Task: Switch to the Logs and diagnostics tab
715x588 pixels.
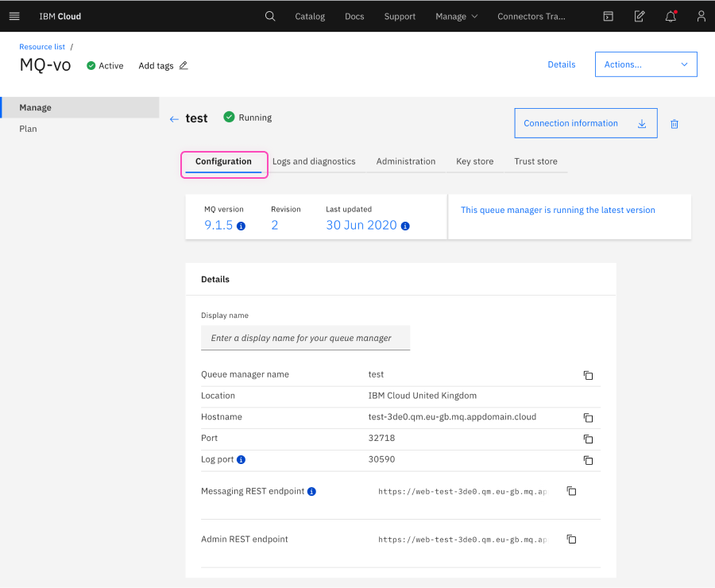Action: (314, 161)
